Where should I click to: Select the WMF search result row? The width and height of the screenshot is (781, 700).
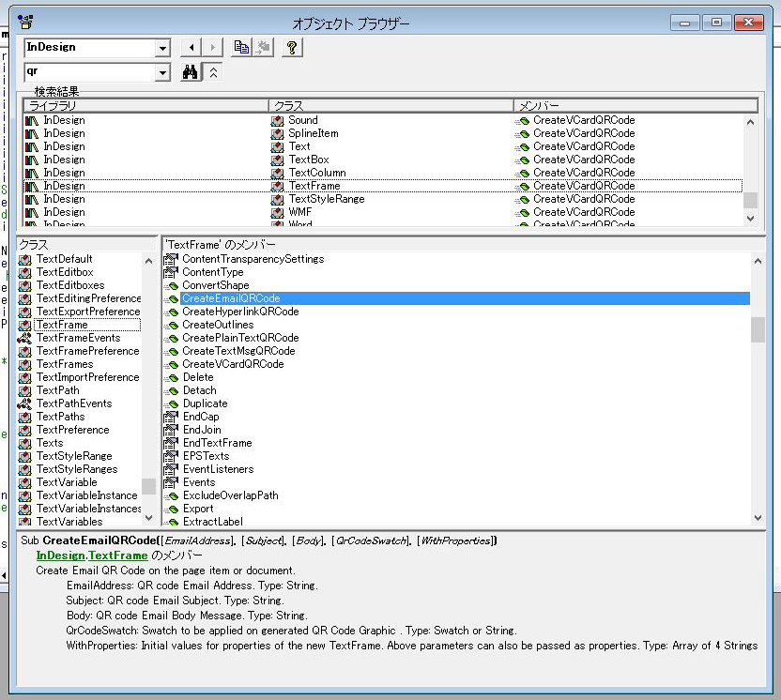[383, 212]
